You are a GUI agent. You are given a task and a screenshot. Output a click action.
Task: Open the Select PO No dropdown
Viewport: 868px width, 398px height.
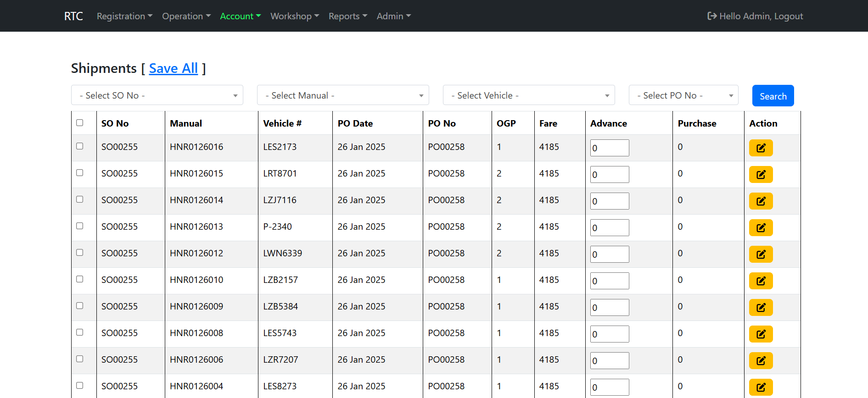pos(683,95)
